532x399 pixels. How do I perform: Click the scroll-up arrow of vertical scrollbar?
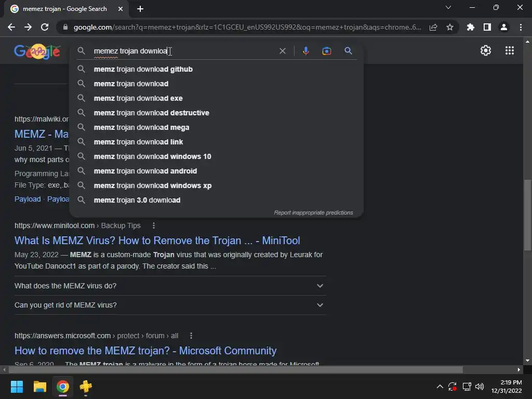527,42
